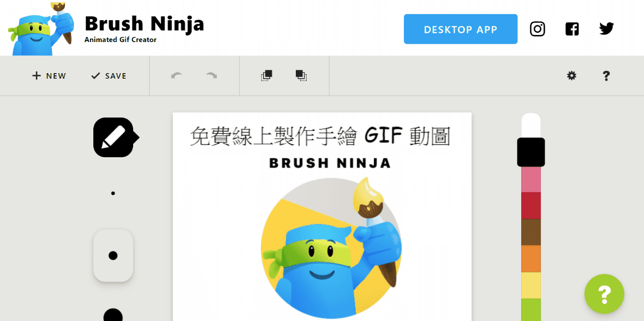Pick the orange color swatch
Viewport: 644px width, 321px height.
[531, 259]
